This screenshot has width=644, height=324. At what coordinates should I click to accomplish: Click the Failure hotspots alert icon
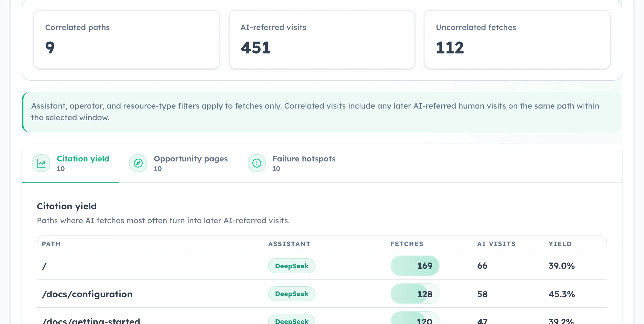click(x=257, y=163)
